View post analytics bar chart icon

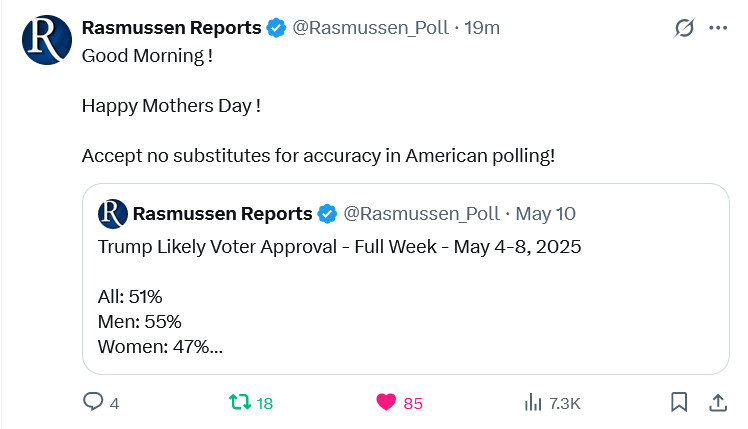533,403
